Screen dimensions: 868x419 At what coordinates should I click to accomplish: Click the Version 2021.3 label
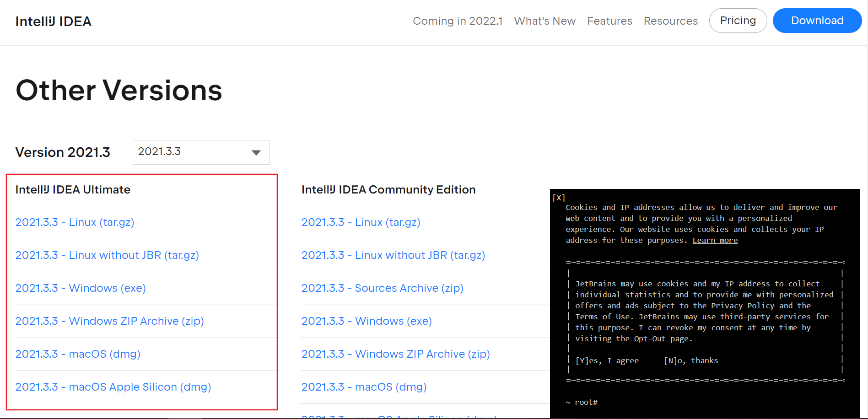(63, 152)
